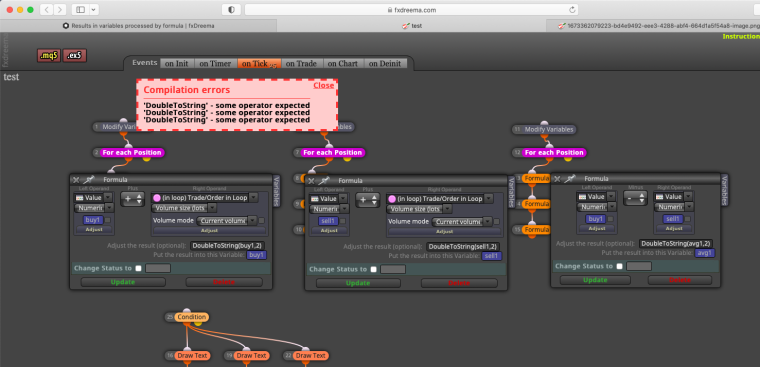Toggle the Safari sidebar
Image resolution: width=760 pixels, height=367 pixels.
80,10
